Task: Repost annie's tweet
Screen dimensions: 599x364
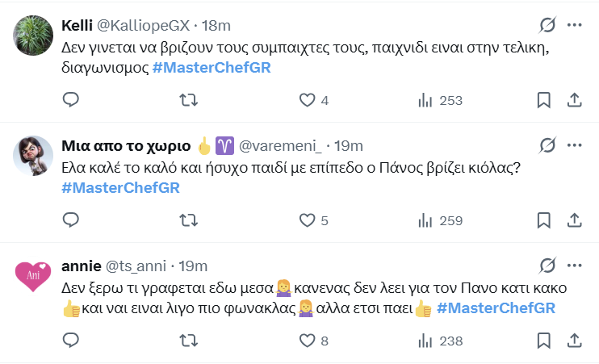Action: click(188, 341)
